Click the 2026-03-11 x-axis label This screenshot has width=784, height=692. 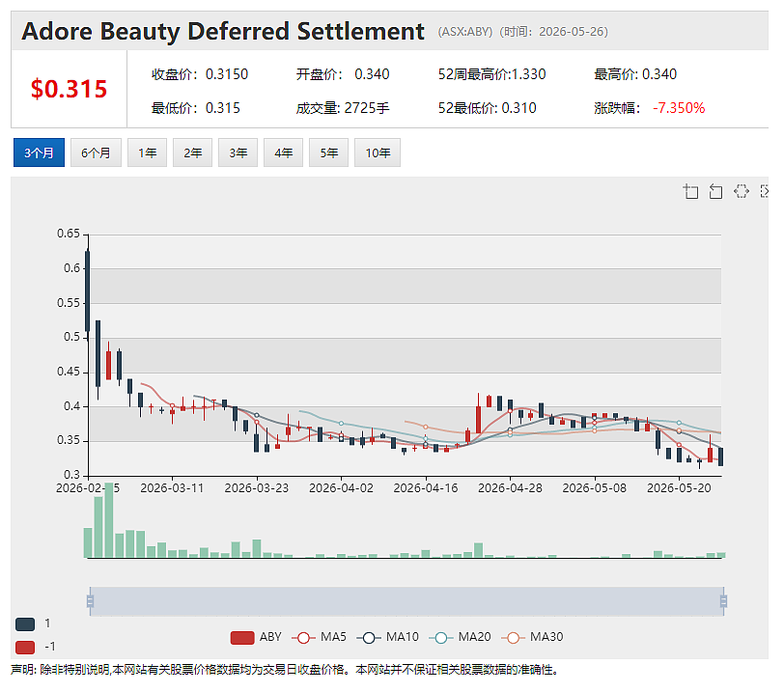172,488
